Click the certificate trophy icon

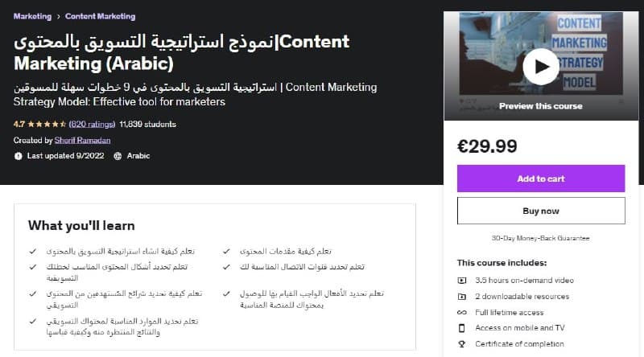tap(462, 344)
